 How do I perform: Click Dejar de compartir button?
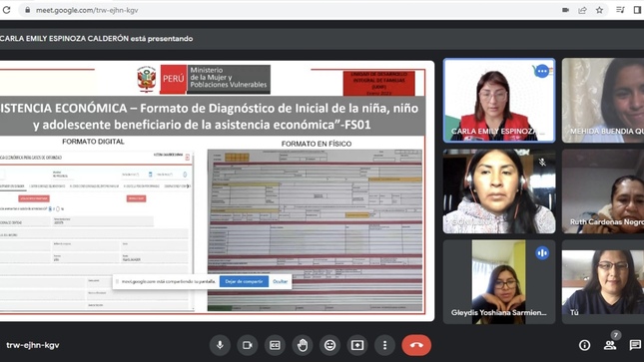[244, 281]
